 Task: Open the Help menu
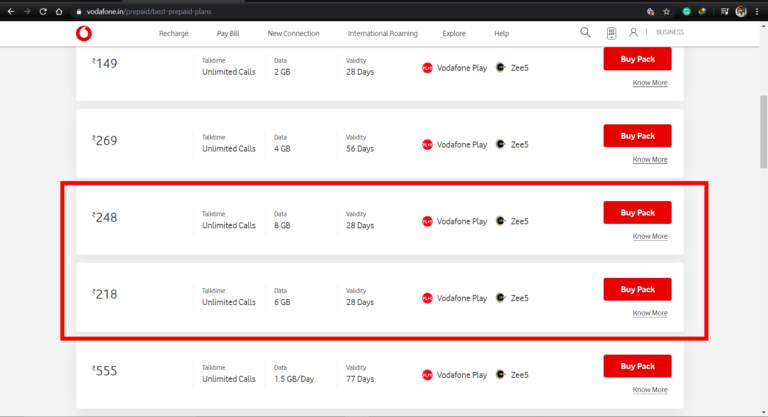[502, 33]
